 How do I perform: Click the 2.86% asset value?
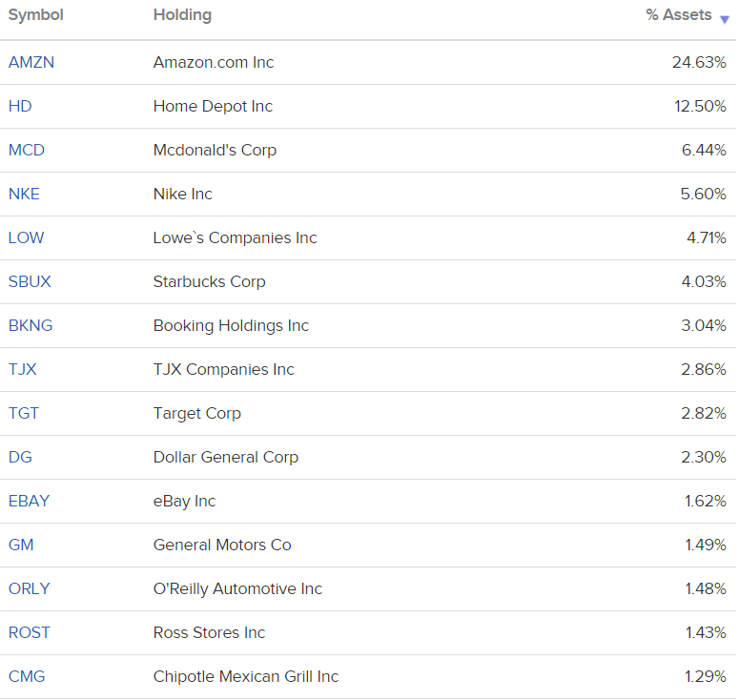coord(704,369)
